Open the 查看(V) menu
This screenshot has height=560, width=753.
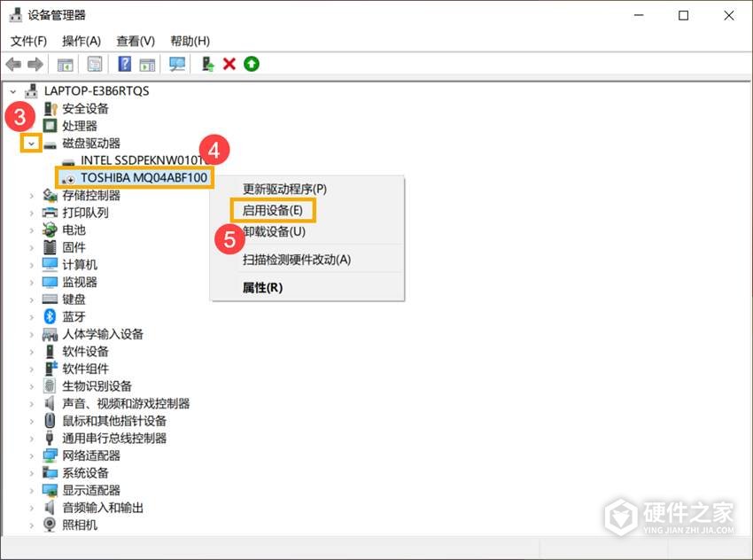pos(136,42)
